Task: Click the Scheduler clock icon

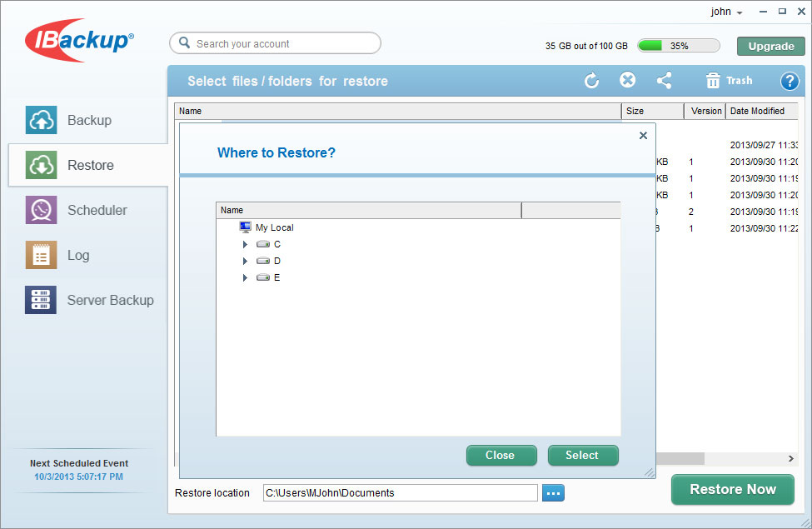Action: (41, 210)
